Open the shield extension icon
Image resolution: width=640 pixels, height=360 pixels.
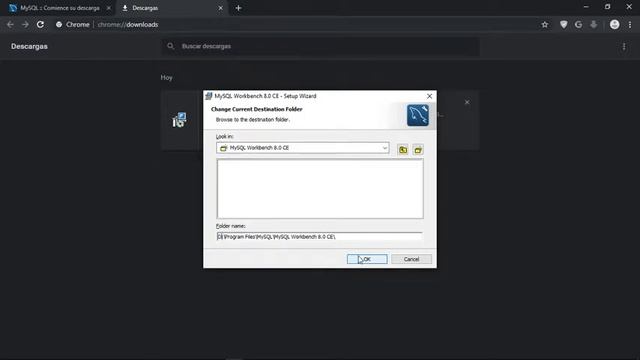pyautogui.click(x=564, y=24)
